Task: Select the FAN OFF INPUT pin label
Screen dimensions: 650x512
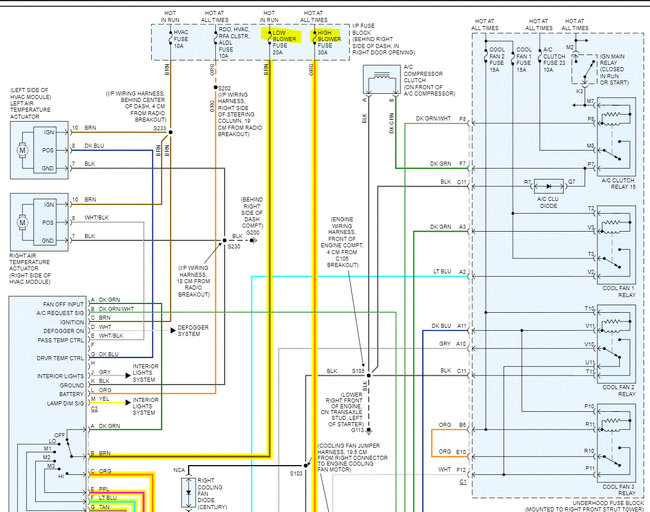Action: [x=63, y=304]
